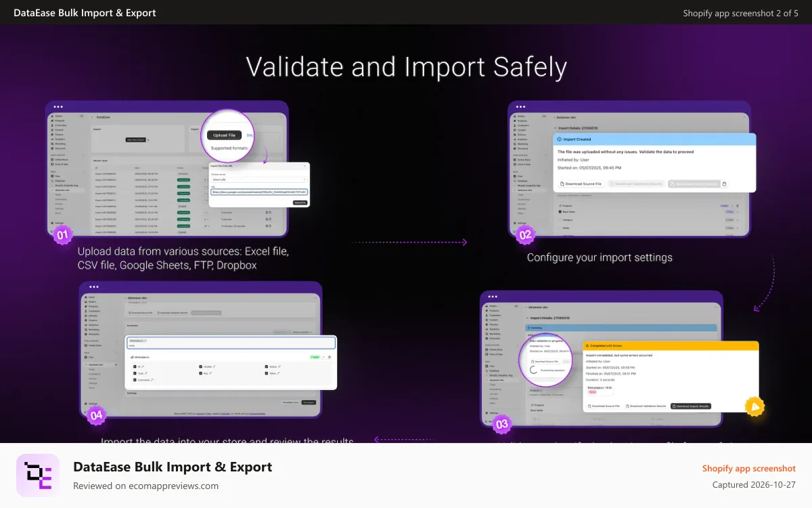Collapse the Metaobjects section chevron
This screenshot has width=812, height=508.
point(323,357)
